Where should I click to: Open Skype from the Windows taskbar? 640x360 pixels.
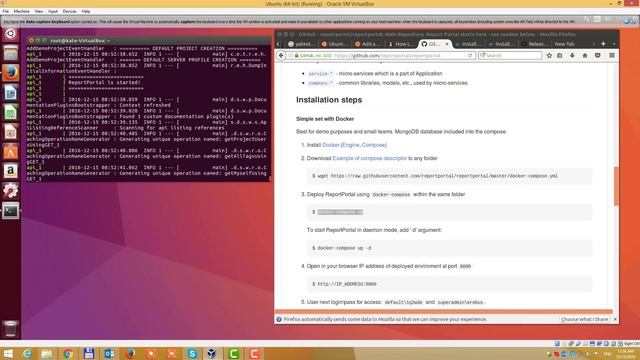(x=192, y=353)
